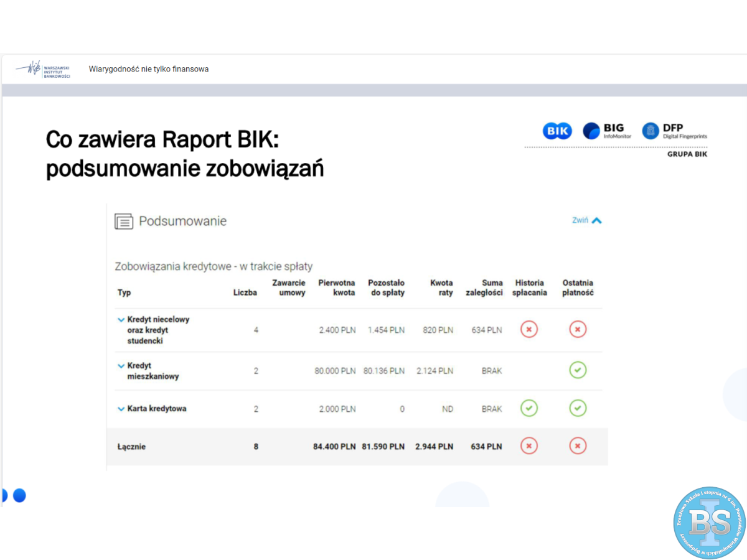Click green check in Kredyt mieszkaniowy Ostatnia płatność
This screenshot has height=560, width=747.
coord(578,370)
